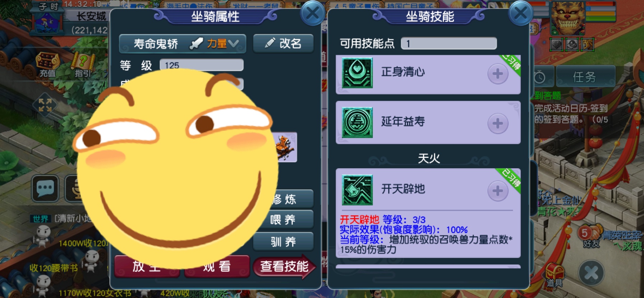644x298 pixels.
Task: Click the 好友 friends icon
Action: 591,236
